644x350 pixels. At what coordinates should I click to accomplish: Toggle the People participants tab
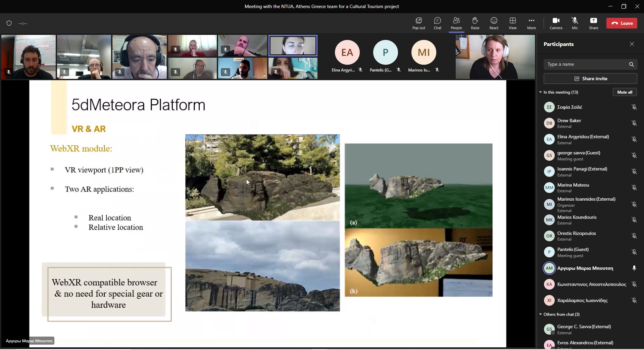coord(456,23)
